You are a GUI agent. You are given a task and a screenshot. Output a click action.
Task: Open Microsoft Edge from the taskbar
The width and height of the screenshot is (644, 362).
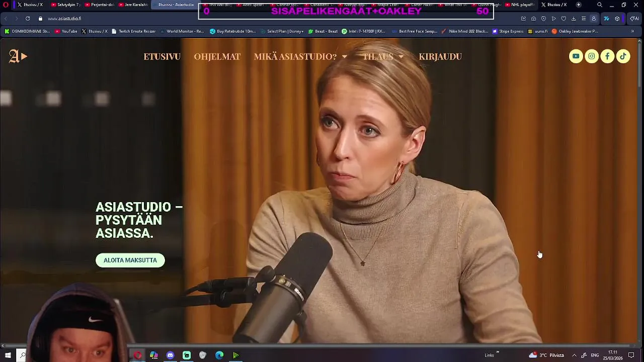click(x=219, y=355)
